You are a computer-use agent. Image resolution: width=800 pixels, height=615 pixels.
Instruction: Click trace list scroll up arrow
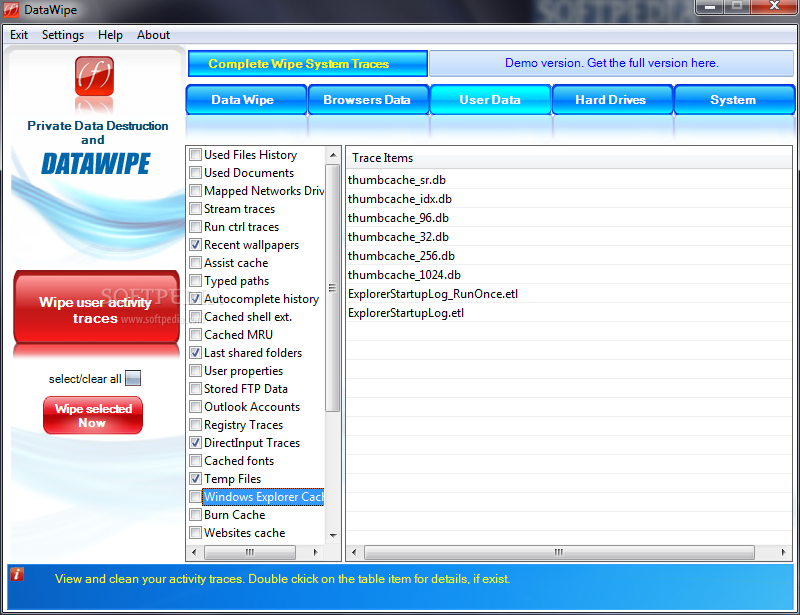click(x=333, y=155)
